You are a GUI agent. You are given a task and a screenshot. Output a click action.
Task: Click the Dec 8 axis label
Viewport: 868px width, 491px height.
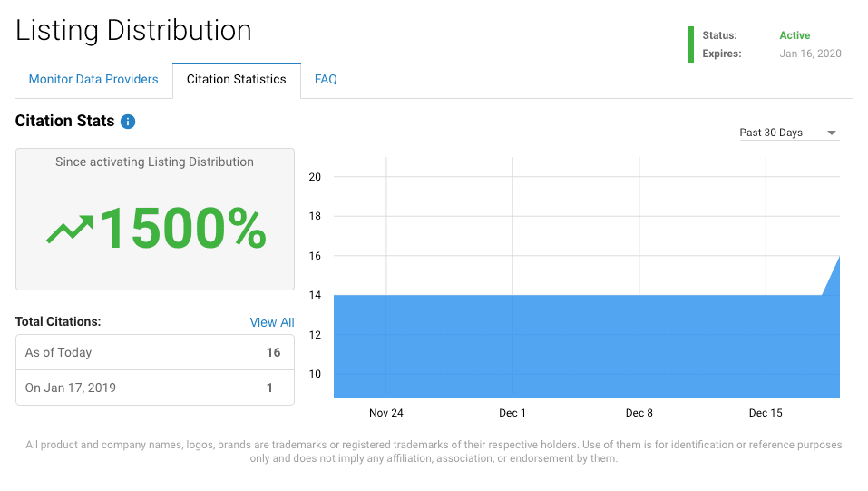(639, 413)
